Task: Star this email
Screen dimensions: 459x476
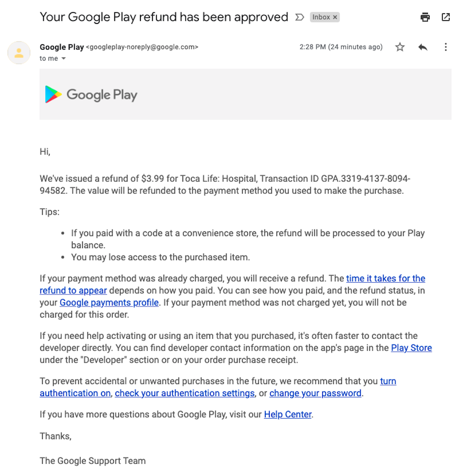Action: (400, 47)
